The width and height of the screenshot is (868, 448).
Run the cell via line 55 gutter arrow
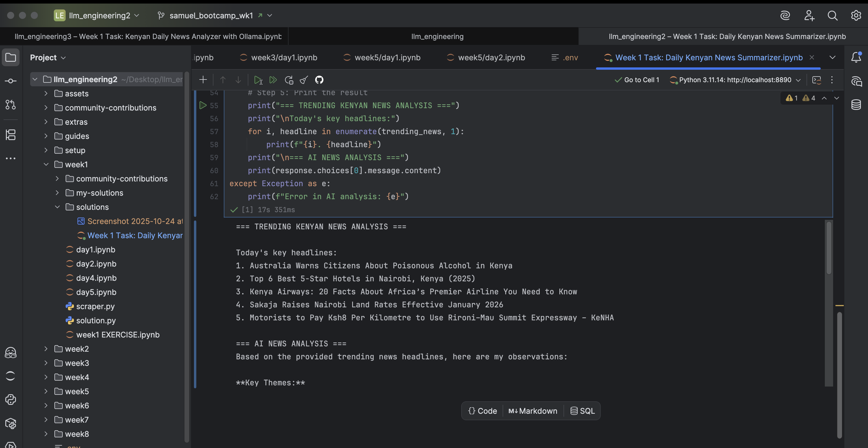point(203,105)
